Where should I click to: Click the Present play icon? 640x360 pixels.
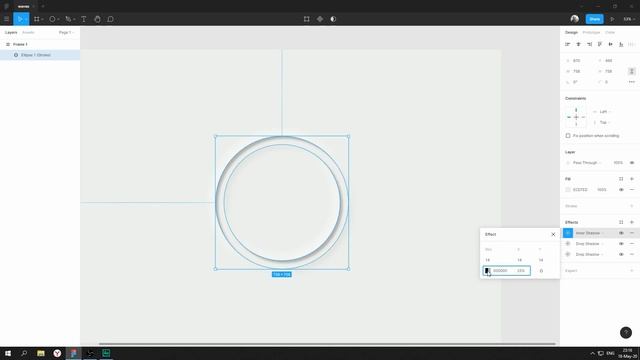(612, 19)
